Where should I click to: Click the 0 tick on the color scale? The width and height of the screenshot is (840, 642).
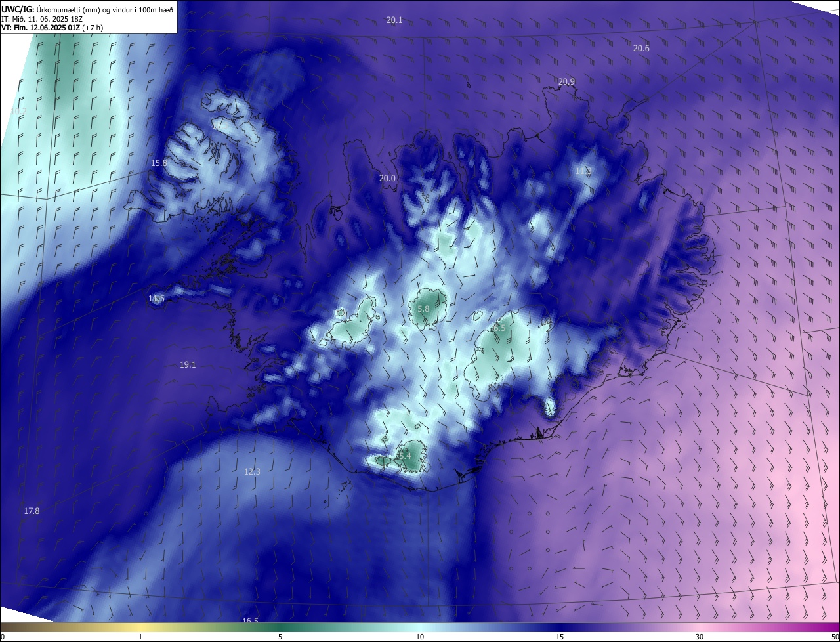coord(2,637)
